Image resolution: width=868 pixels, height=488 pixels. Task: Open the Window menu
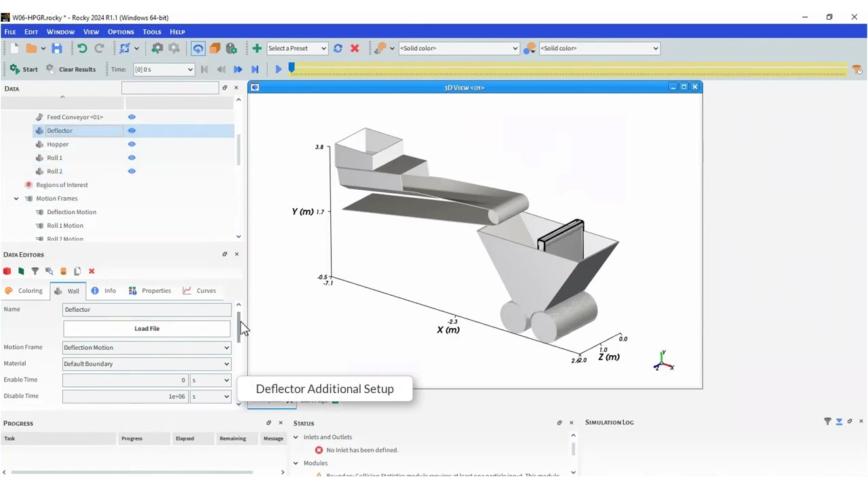[x=60, y=32]
